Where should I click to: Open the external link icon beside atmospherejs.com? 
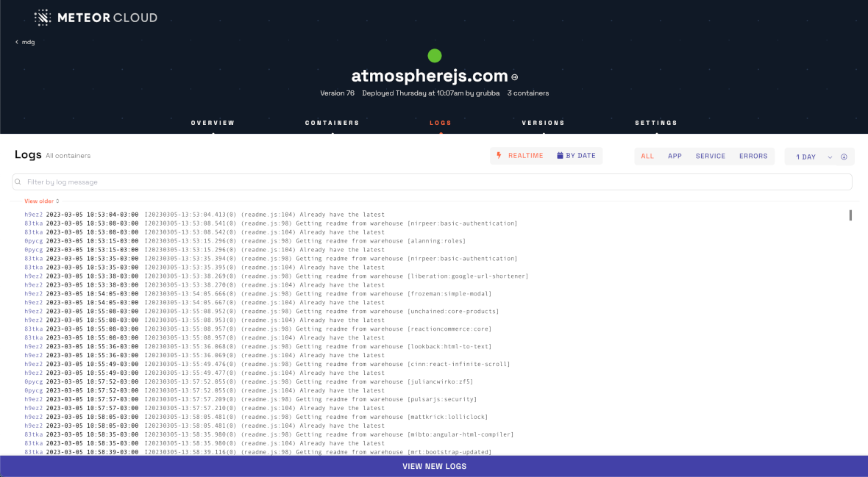[x=515, y=77]
